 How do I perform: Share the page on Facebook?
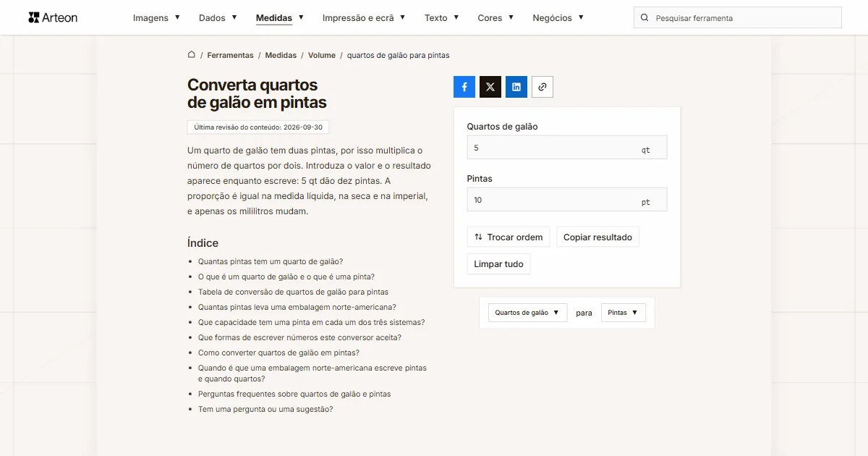pos(464,87)
